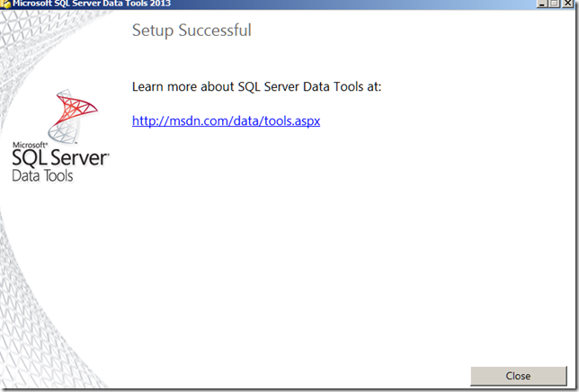Click the Setup Successful heading
The width and height of the screenshot is (579, 392).
192,31
